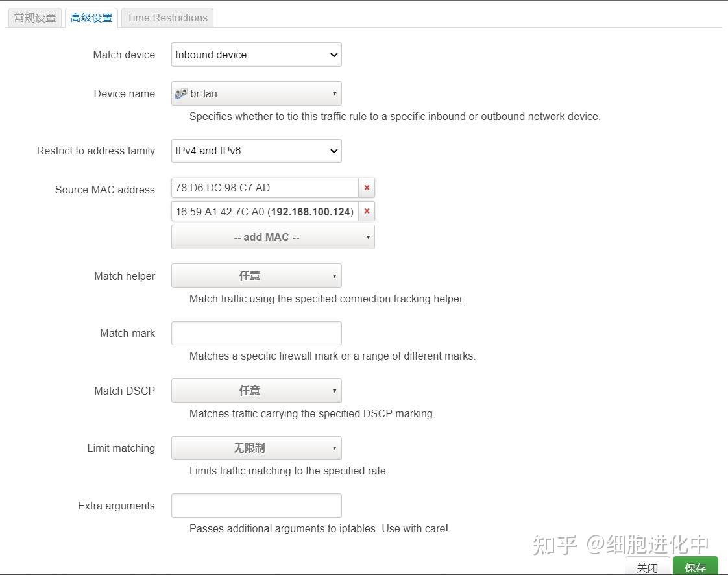Click dropdown arrow on Limit matching field
This screenshot has height=575, width=728.
[x=335, y=448]
